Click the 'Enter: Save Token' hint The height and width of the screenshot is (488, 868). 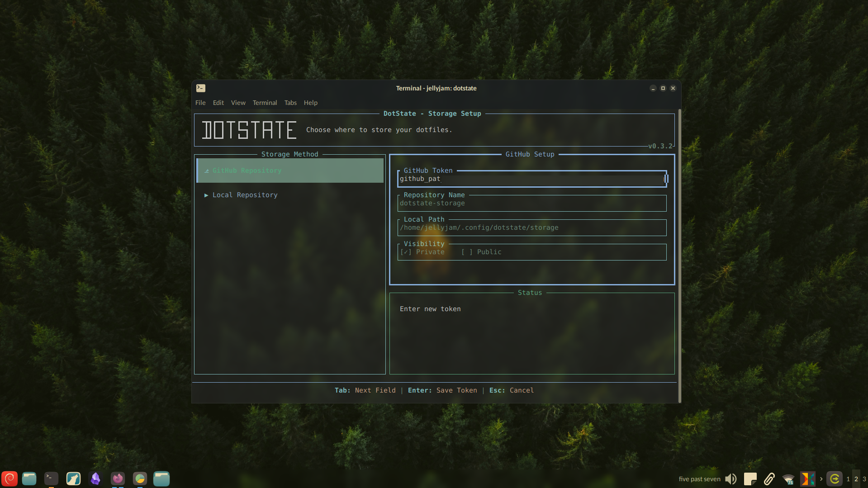(x=442, y=390)
